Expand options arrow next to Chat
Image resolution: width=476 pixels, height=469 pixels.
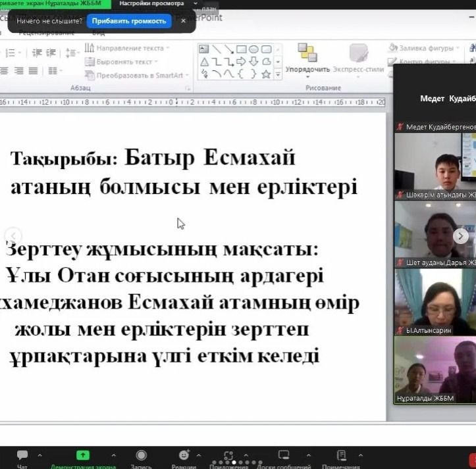point(40,455)
